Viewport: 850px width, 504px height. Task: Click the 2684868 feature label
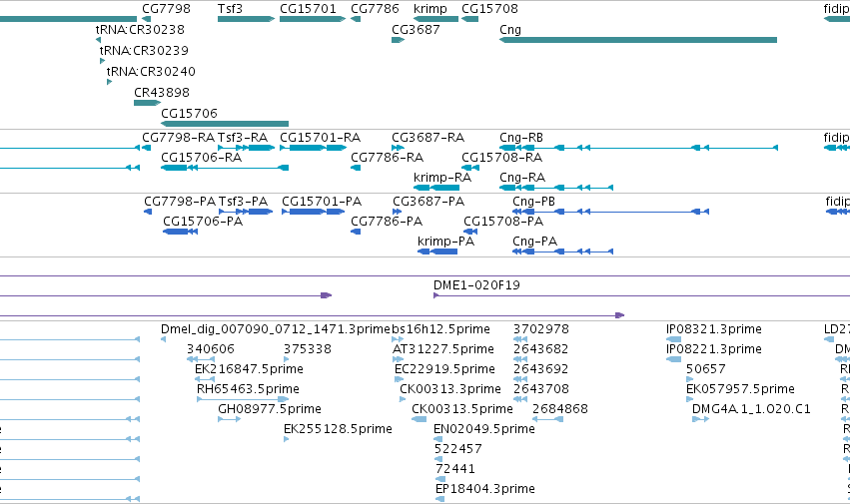(560, 409)
